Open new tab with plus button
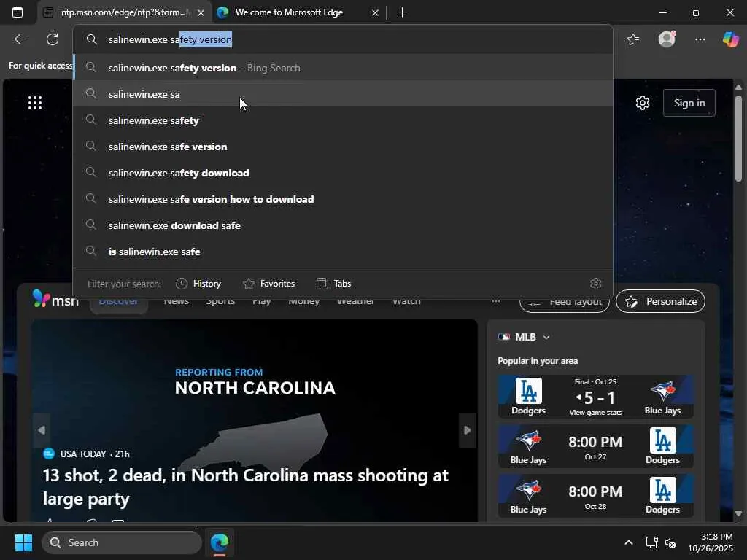The image size is (747, 560). [x=402, y=12]
